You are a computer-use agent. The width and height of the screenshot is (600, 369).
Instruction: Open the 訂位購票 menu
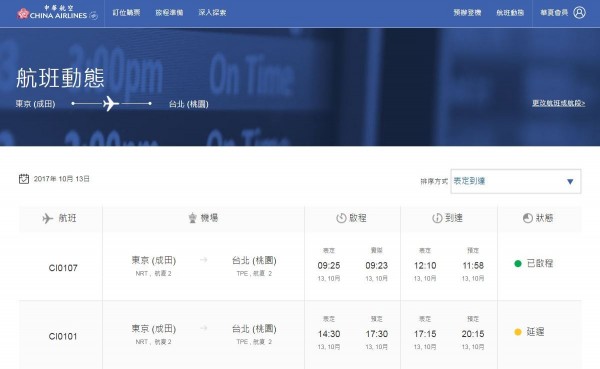[126, 13]
